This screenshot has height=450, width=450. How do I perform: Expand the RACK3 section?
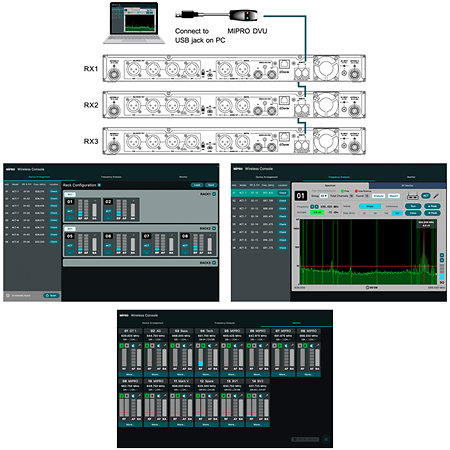click(x=214, y=263)
